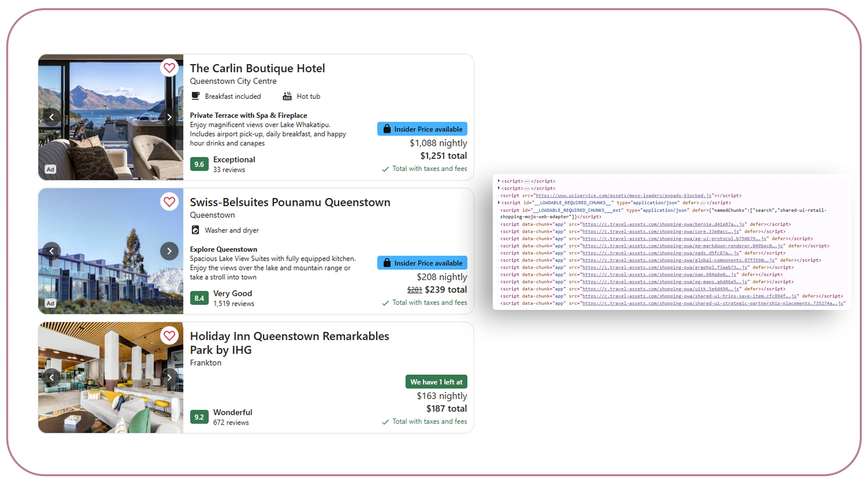Click the hot tub icon on Carlin card
This screenshot has height=484, width=868.
287,96
